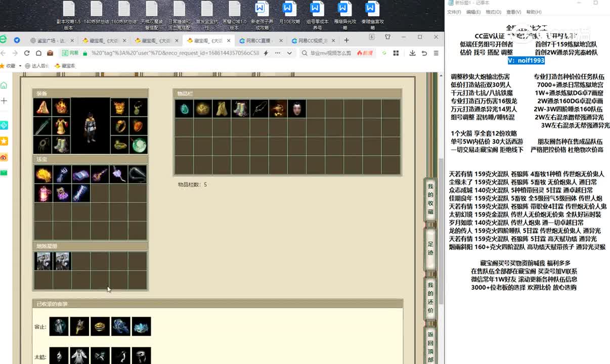Select the pink lantern magic treasure icon
Viewport: 610px width, 364px height.
pyautogui.click(x=43, y=193)
